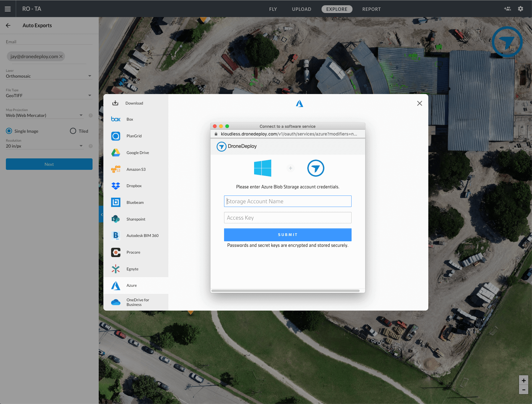Open the Resolution 20 in/px dropdown

[x=45, y=146]
